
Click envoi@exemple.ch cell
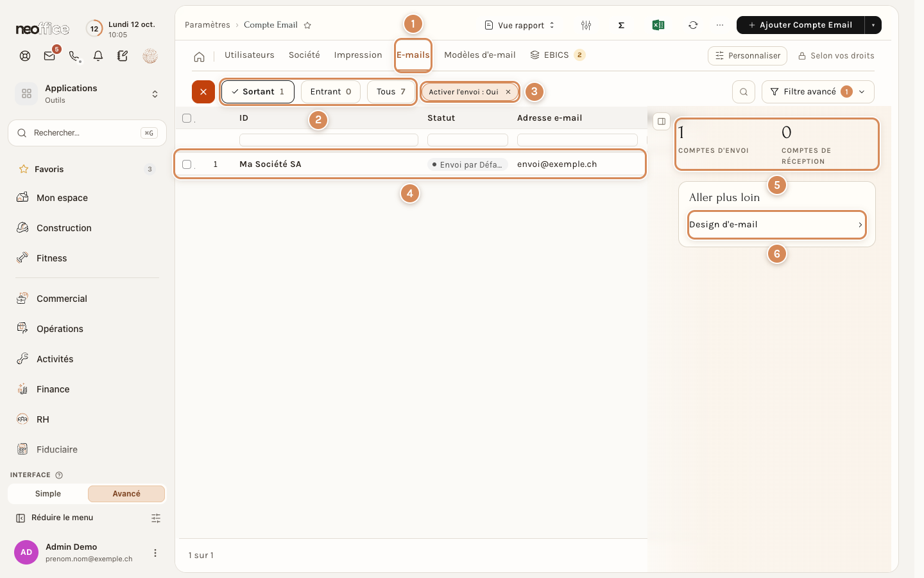[557, 164]
